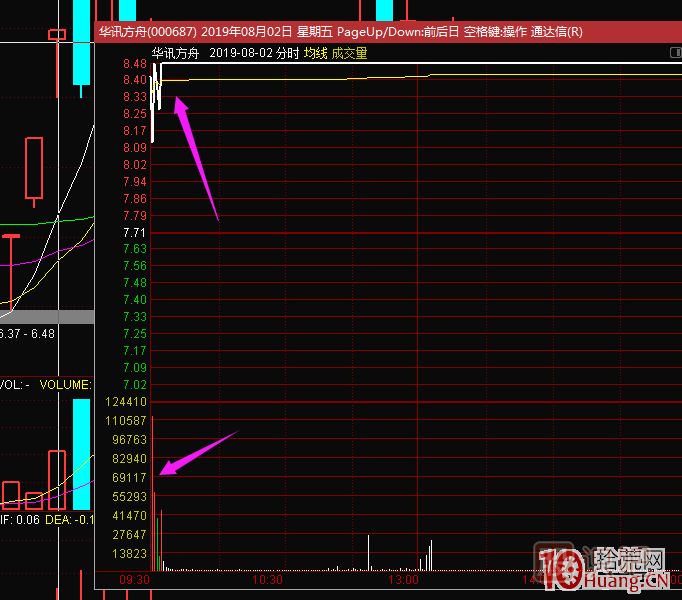Screen dimensions: 682x600
Task: Click the tall cyan candlestick at top left
Action: pyautogui.click(x=81, y=45)
